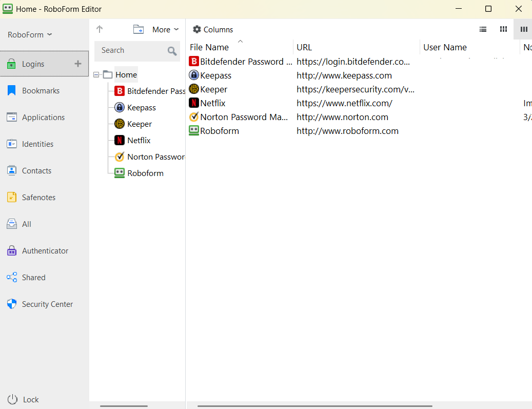Select 'Norton Password Ma...' file name
Viewport: 532px width, 409px height.
tap(244, 117)
